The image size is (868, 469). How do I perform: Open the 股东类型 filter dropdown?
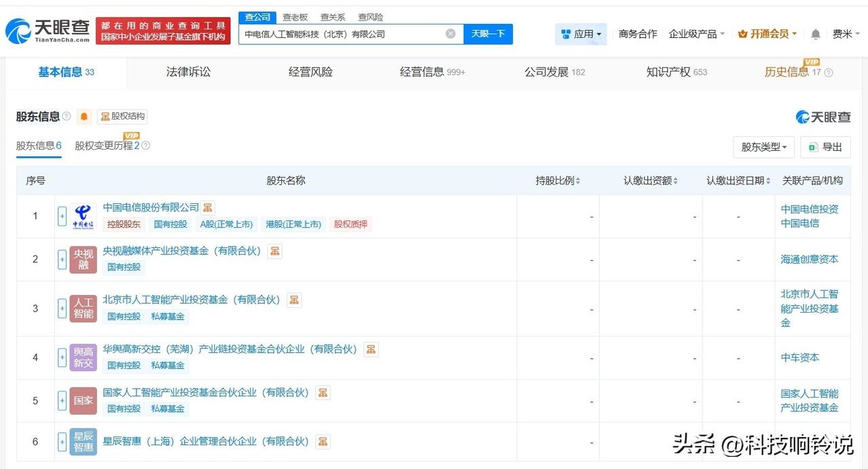(764, 147)
